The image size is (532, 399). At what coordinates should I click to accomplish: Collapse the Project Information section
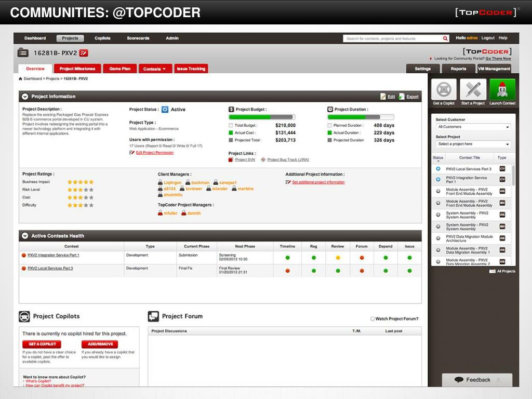(x=25, y=96)
